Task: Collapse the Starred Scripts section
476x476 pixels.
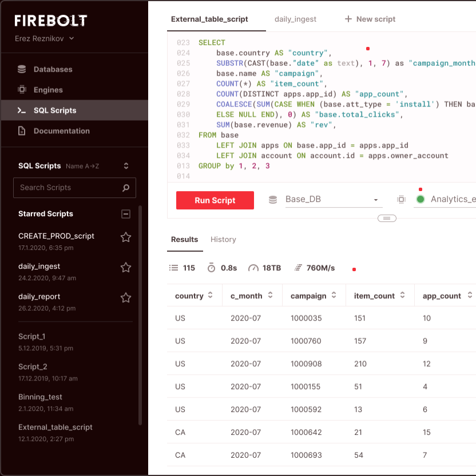Action: click(126, 214)
